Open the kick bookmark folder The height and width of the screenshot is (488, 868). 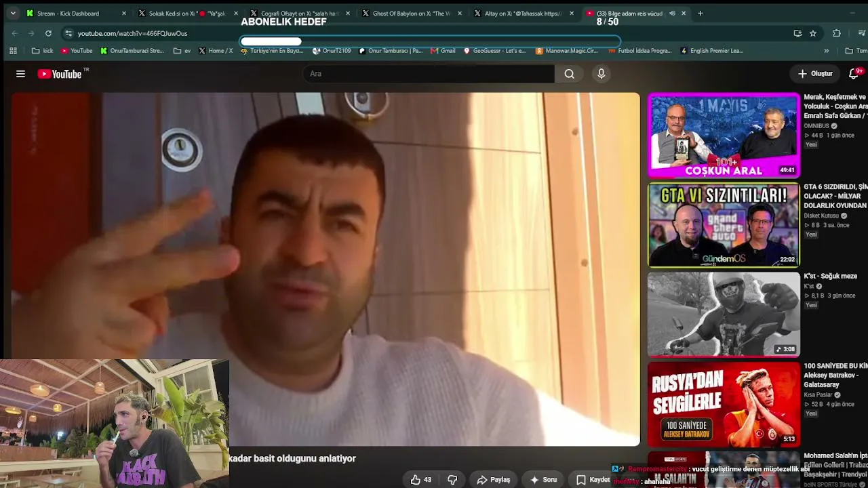tap(42, 51)
